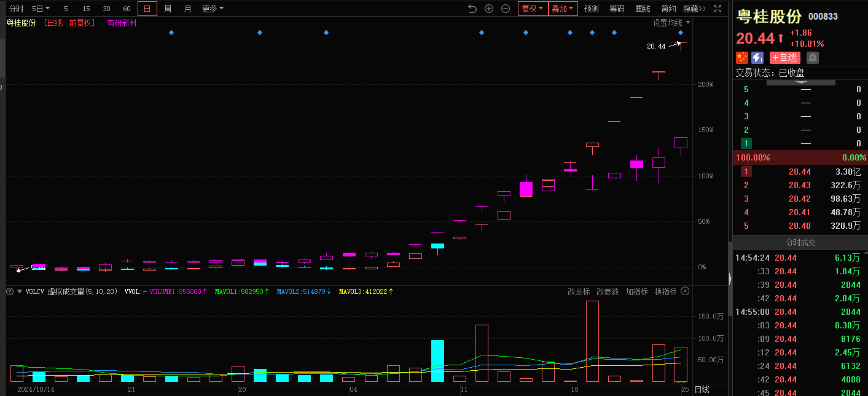Open the 复权 adjustment dropdown

pyautogui.click(x=532, y=9)
